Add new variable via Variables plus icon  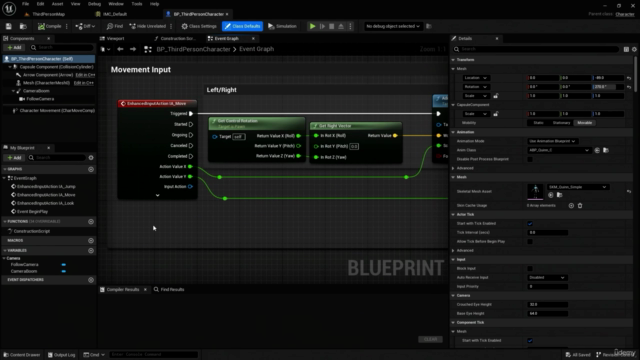point(91,250)
